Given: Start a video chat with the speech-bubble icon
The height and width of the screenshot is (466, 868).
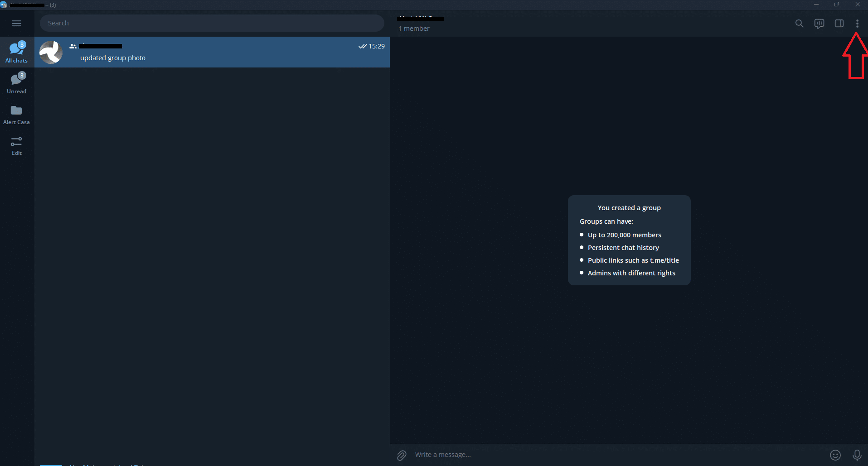Looking at the screenshot, I should click(819, 24).
